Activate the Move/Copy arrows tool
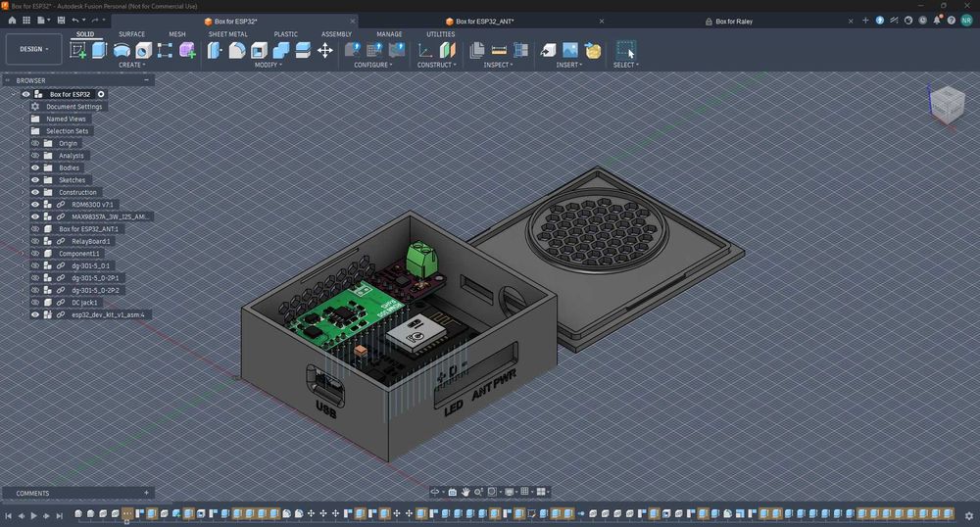This screenshot has height=527, width=980. 325,50
